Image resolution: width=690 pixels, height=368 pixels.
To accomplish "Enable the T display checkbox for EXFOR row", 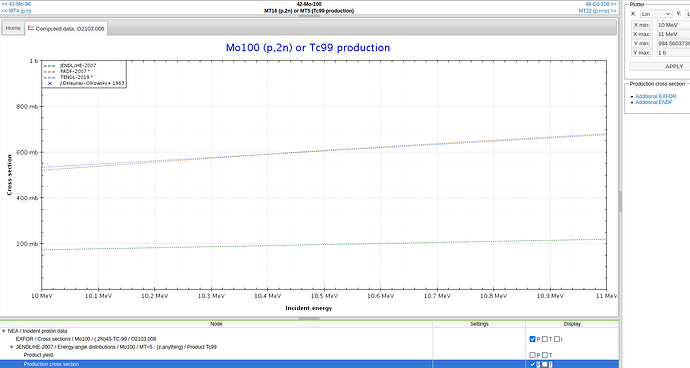I will click(x=545, y=339).
